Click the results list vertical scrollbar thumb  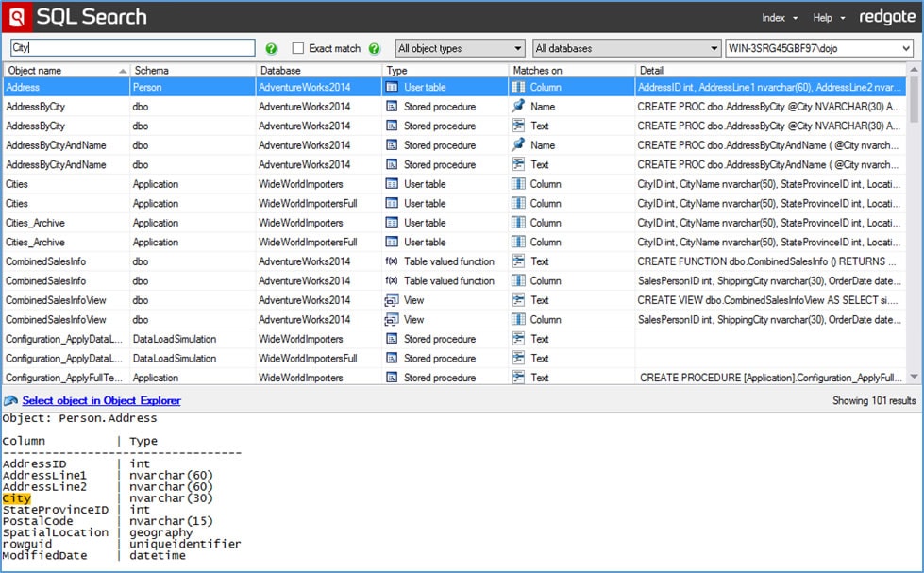pos(914,99)
